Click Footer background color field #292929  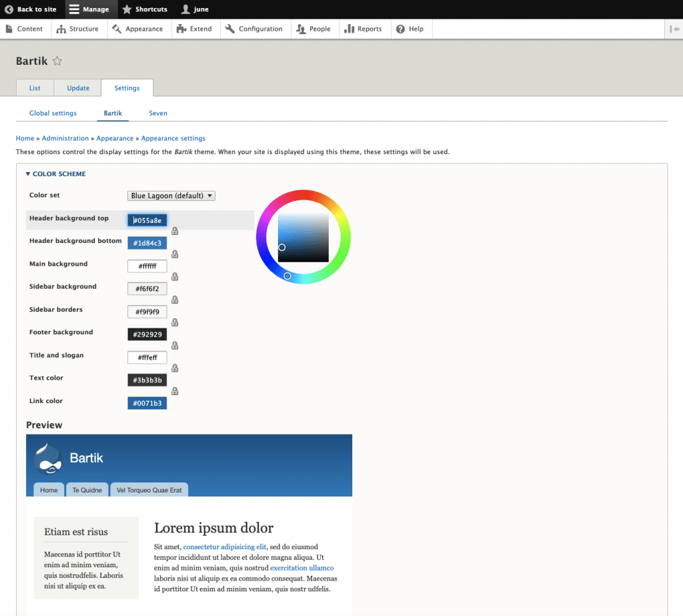point(147,334)
